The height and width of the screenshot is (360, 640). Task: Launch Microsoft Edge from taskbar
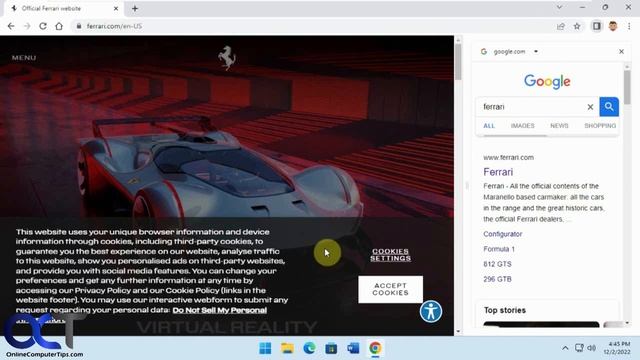309,348
